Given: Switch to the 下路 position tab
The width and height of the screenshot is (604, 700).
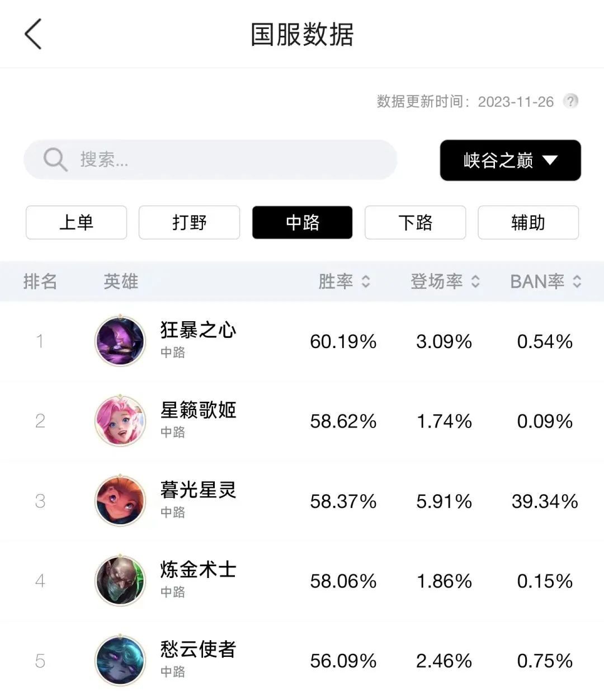Looking at the screenshot, I should (x=416, y=223).
